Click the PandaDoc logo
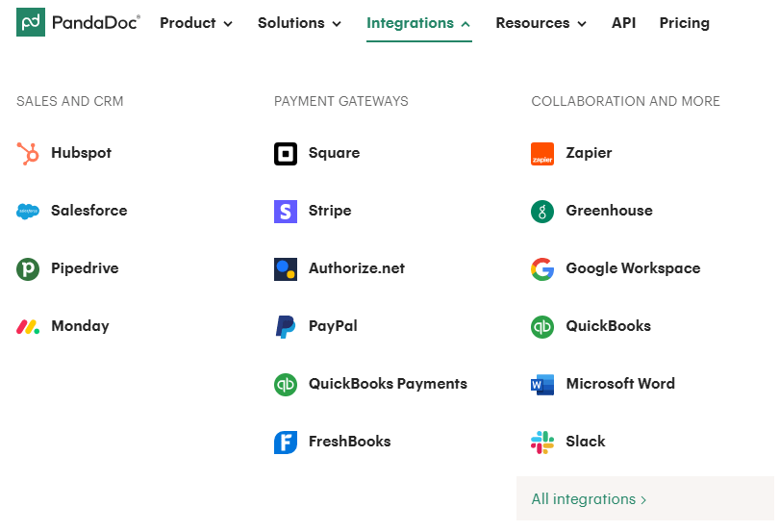Screen dimensions: 780x532 78,22
